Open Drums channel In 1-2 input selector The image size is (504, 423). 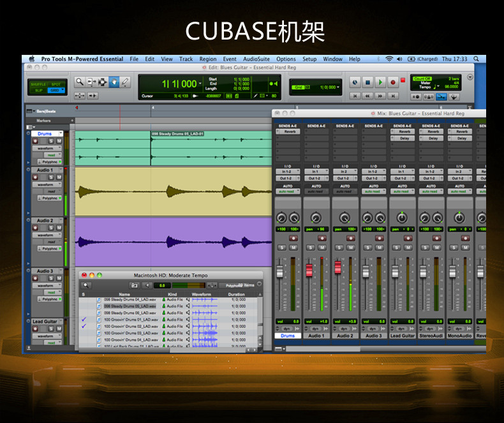(x=288, y=172)
